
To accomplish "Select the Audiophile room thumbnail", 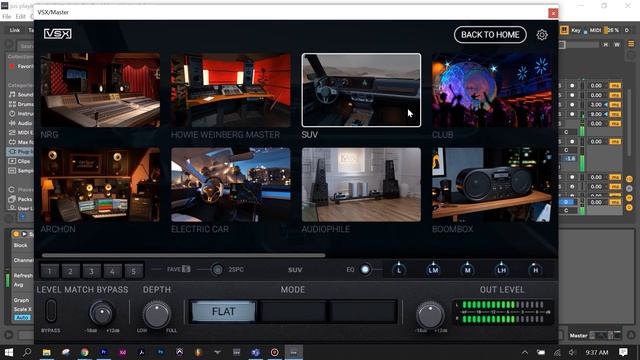I will point(361,185).
